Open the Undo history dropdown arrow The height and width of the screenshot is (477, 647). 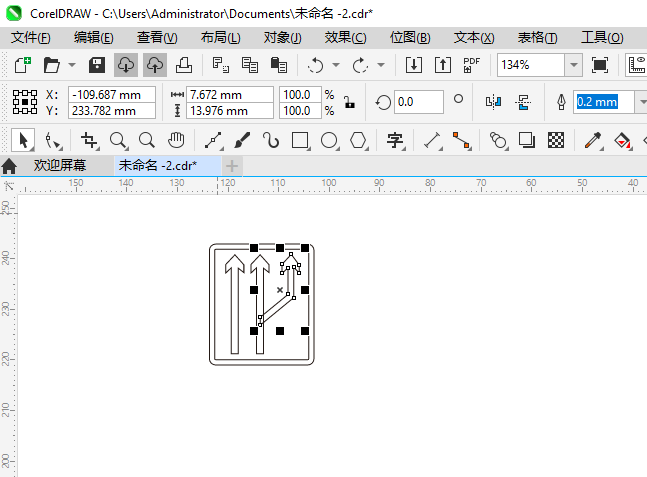(335, 65)
